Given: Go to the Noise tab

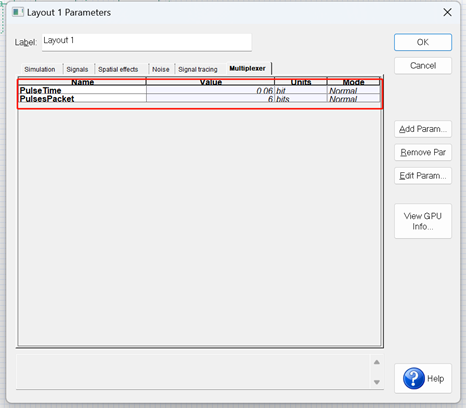Looking at the screenshot, I should tap(161, 69).
